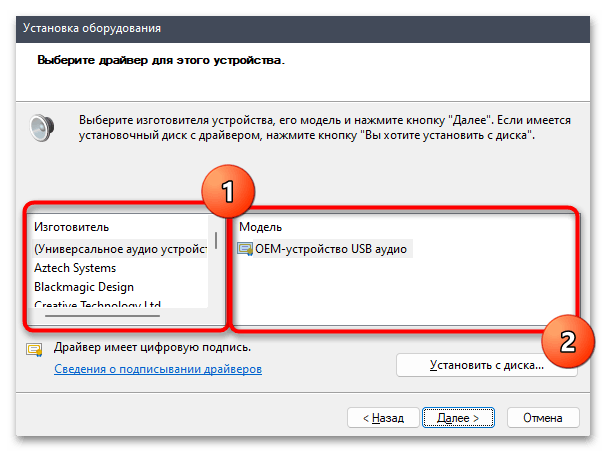The width and height of the screenshot is (606, 452).
Task: Click the Назад button
Action: [x=383, y=418]
